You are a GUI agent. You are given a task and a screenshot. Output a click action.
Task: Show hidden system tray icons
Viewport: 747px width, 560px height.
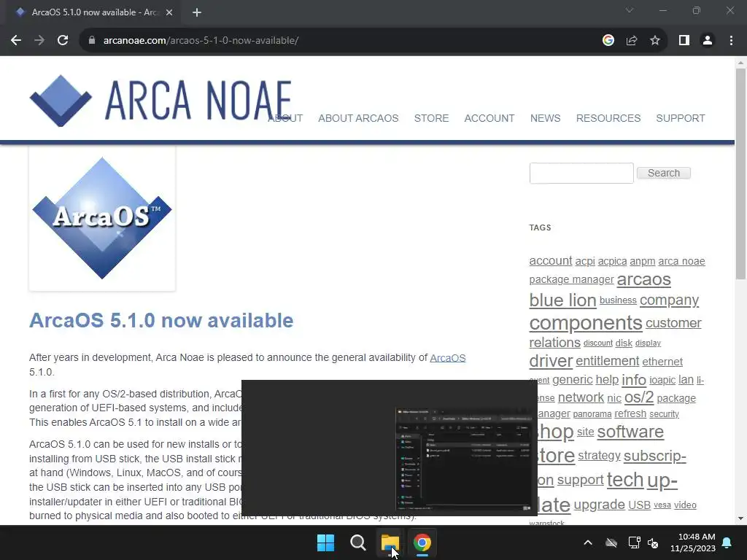tap(588, 542)
